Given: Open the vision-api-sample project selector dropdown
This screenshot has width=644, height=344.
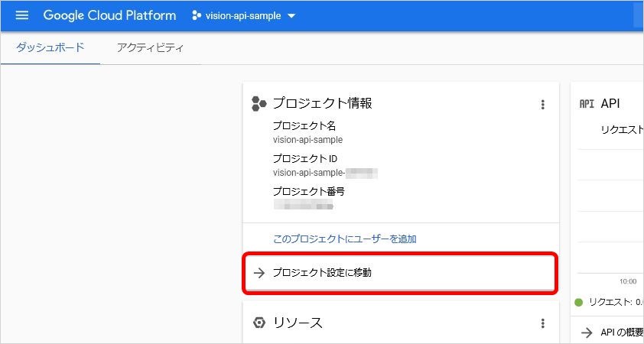Looking at the screenshot, I should point(244,16).
